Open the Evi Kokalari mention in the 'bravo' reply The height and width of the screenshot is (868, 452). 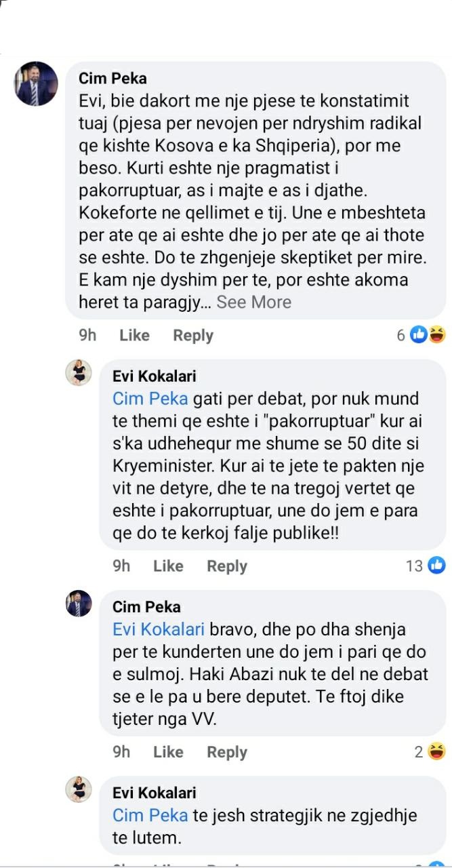point(159,629)
